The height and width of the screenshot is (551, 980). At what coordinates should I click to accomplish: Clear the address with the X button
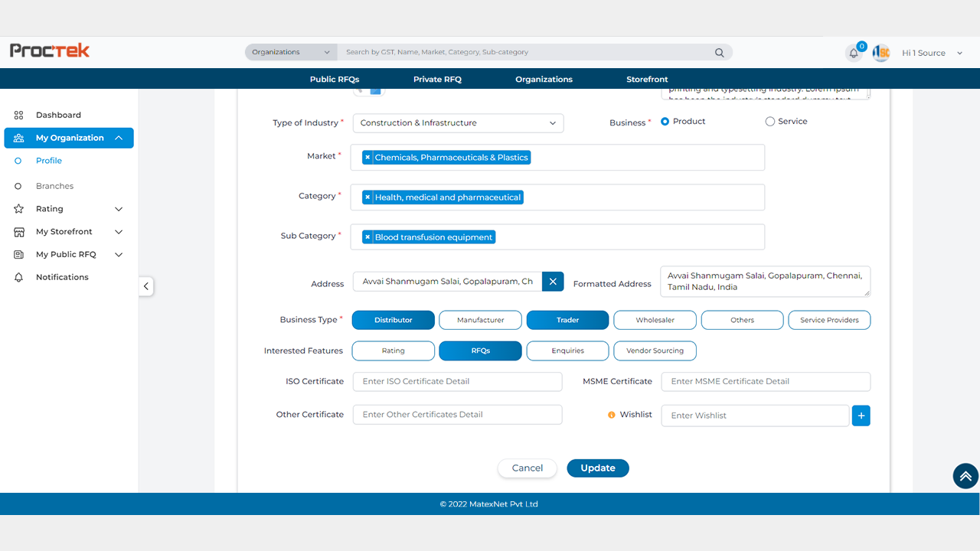pyautogui.click(x=553, y=282)
